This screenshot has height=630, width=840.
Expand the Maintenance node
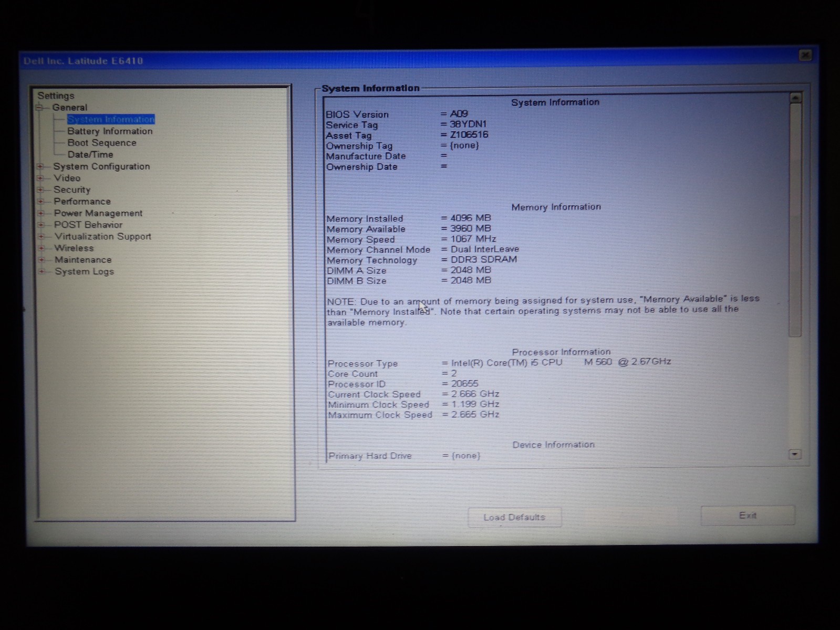(42, 259)
